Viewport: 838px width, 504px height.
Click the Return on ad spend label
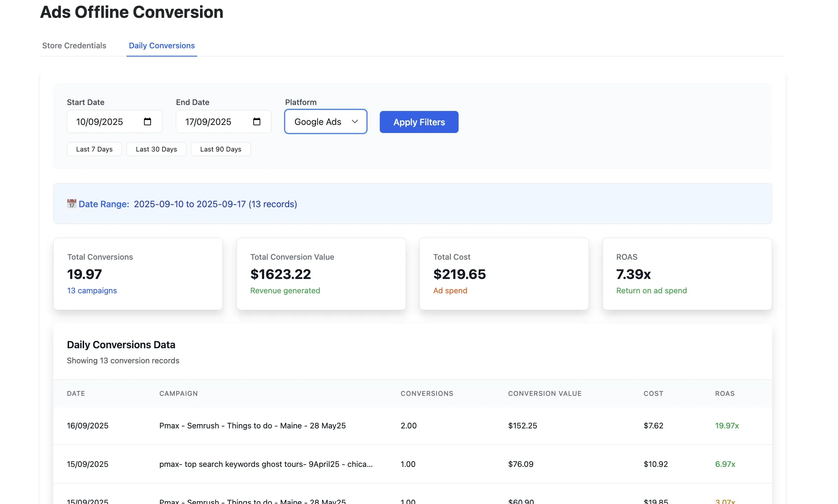[x=652, y=290]
